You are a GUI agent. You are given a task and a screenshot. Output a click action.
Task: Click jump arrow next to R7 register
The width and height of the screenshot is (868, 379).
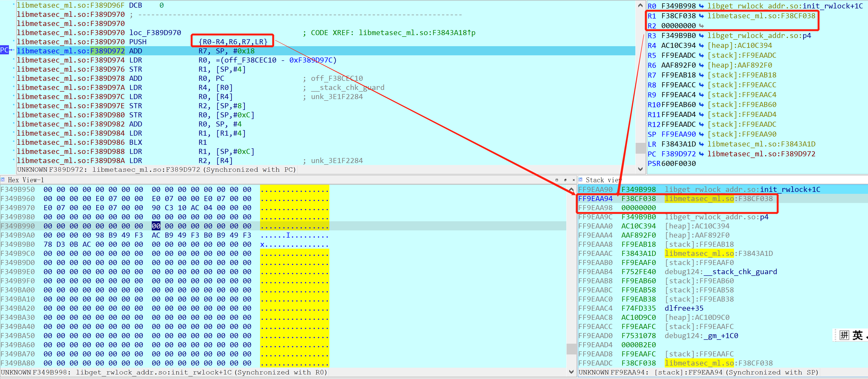click(x=701, y=75)
